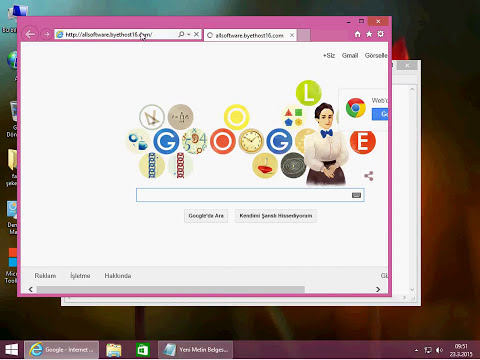Screen dimensions: 480x360
Task: Click the second blue G doodle circle
Action: (x=279, y=141)
